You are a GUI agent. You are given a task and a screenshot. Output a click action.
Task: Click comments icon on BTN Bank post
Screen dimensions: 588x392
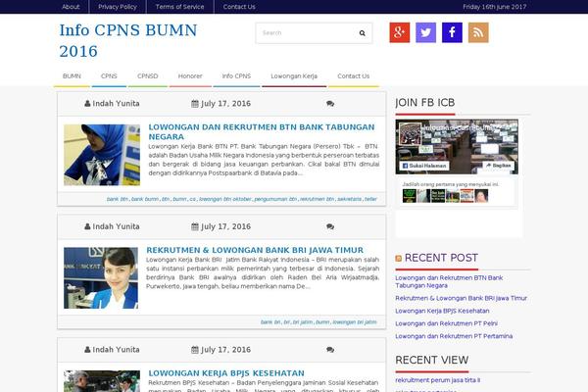tap(330, 104)
